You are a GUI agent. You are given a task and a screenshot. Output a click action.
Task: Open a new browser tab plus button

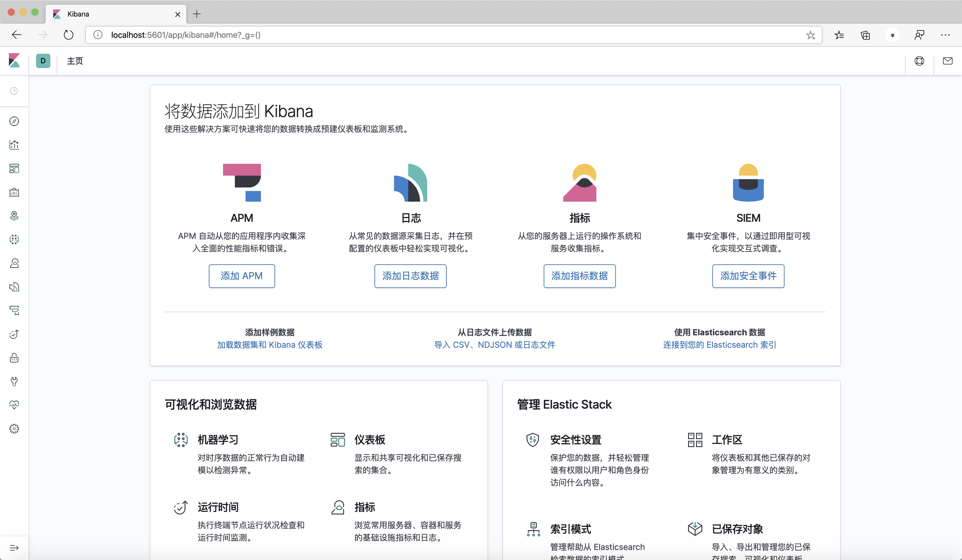(x=197, y=14)
